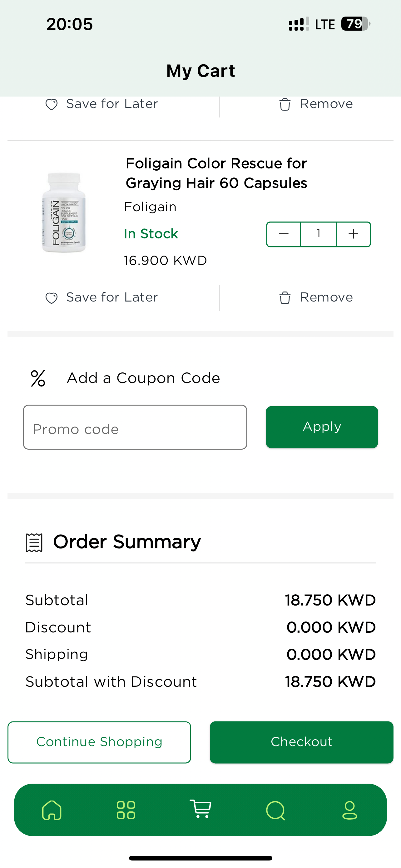Viewport: 401px width, 868px height.
Task: Tap Continue Shopping button
Action: (99, 742)
